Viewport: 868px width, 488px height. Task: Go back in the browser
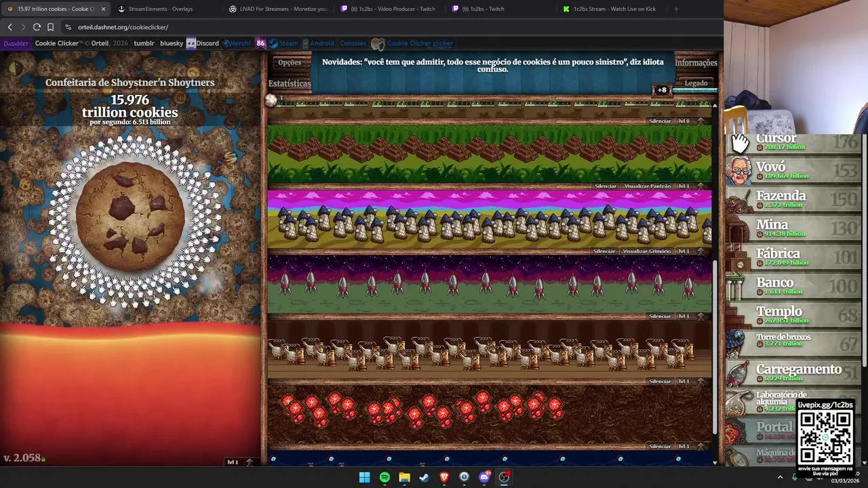[9, 27]
